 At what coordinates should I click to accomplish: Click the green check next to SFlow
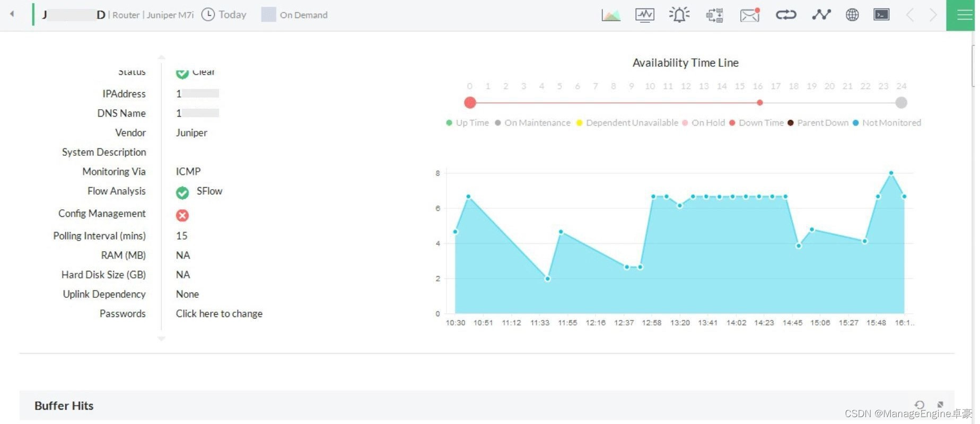[182, 193]
